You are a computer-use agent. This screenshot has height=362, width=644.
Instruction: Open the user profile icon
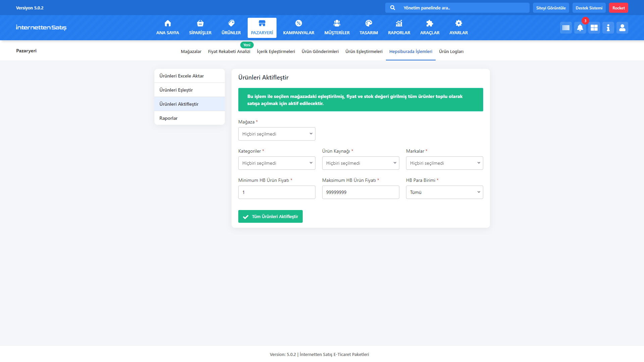coord(622,28)
